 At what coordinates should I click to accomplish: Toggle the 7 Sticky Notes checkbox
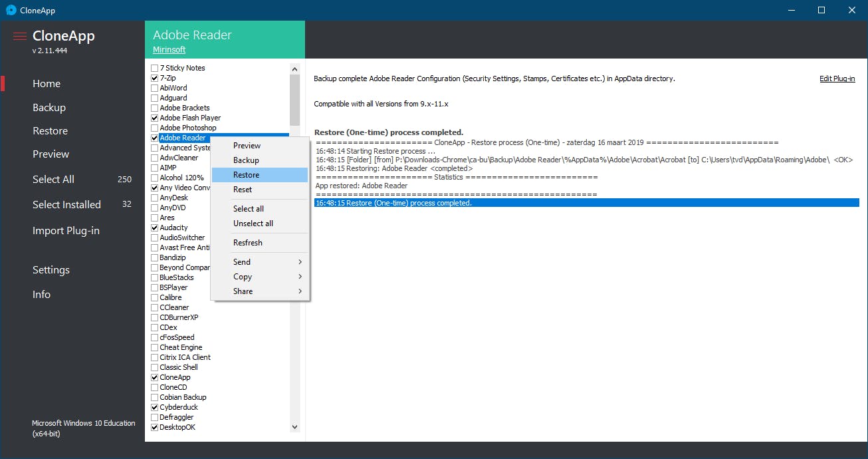tap(155, 68)
